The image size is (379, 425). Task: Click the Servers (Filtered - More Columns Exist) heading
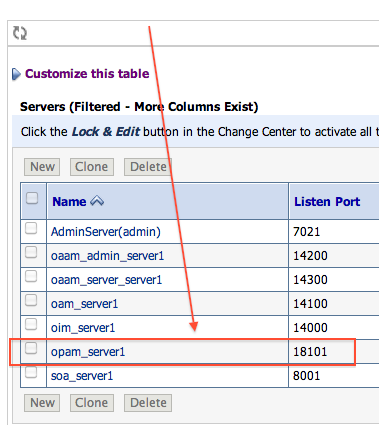tap(139, 107)
